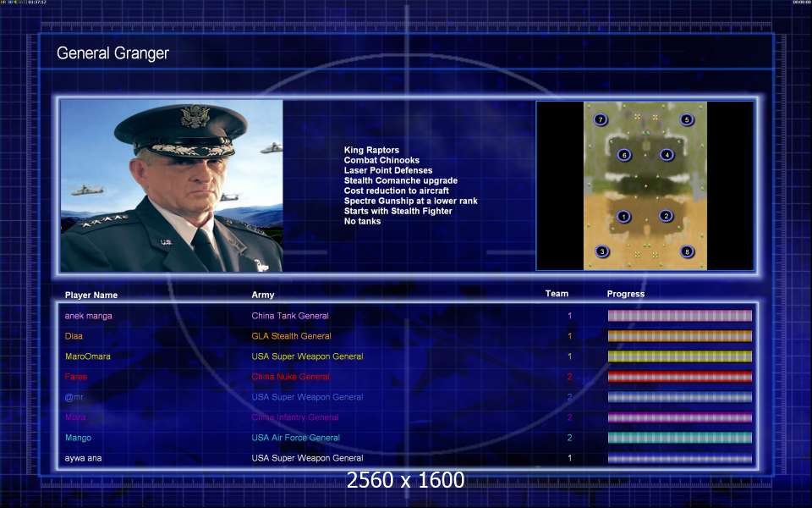The width and height of the screenshot is (812, 508).
Task: Click Mango's team number 2
Action: tap(569, 438)
